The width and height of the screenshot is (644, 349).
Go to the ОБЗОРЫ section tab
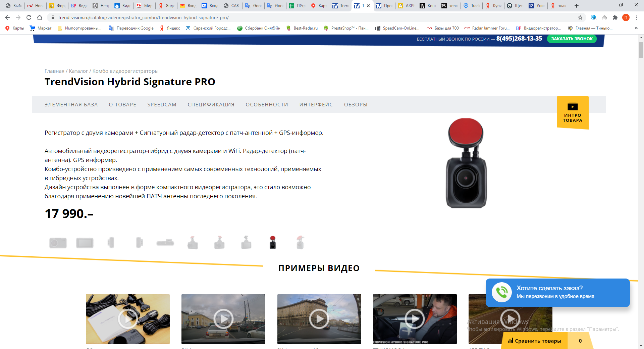tap(356, 105)
